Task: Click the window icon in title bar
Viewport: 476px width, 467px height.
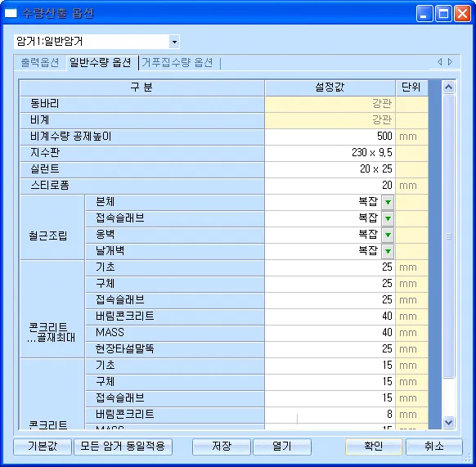Action: click(x=11, y=13)
